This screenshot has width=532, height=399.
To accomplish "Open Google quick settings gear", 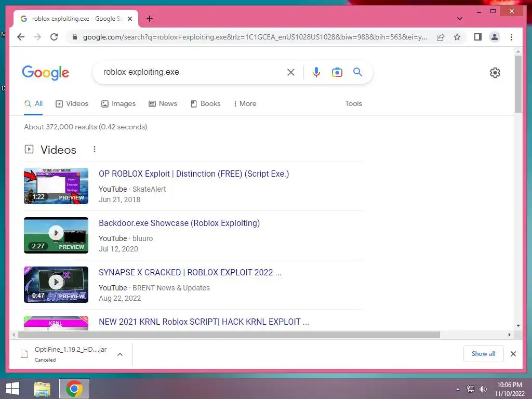I will [495, 73].
